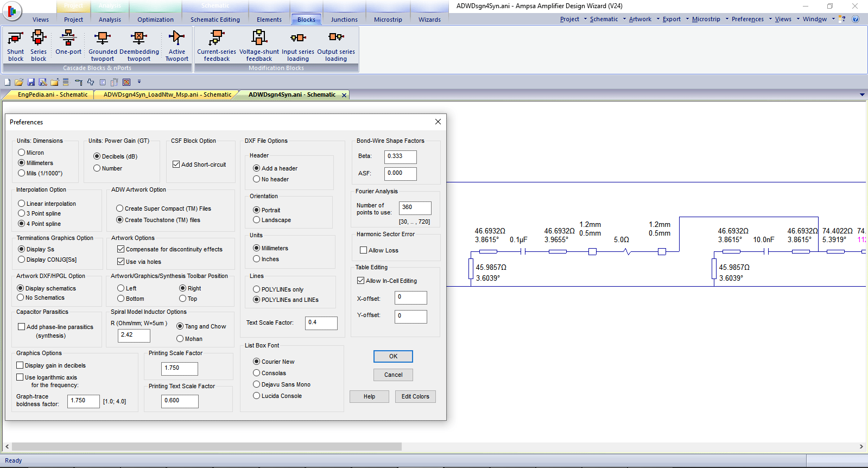Insert a Series block
Viewport: 868px width, 468px height.
39,46
